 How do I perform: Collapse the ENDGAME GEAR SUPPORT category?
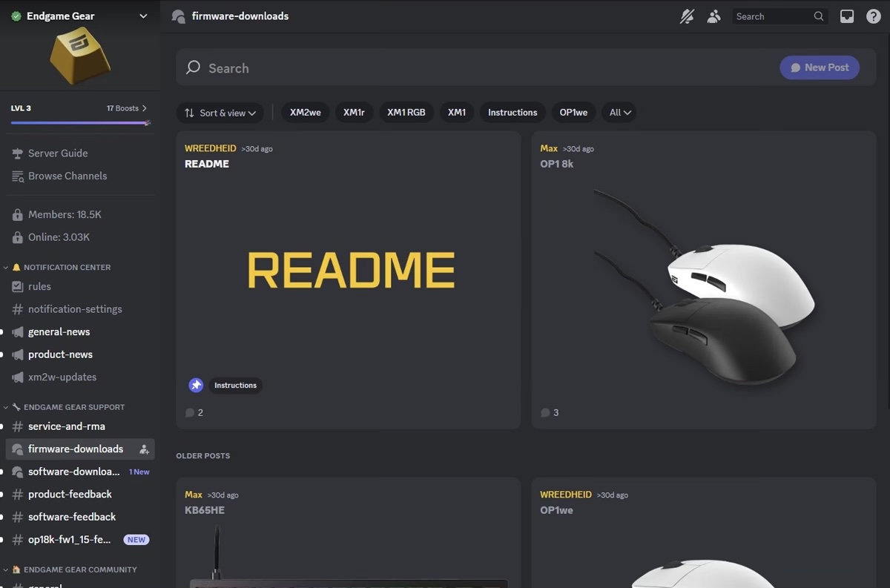68,407
